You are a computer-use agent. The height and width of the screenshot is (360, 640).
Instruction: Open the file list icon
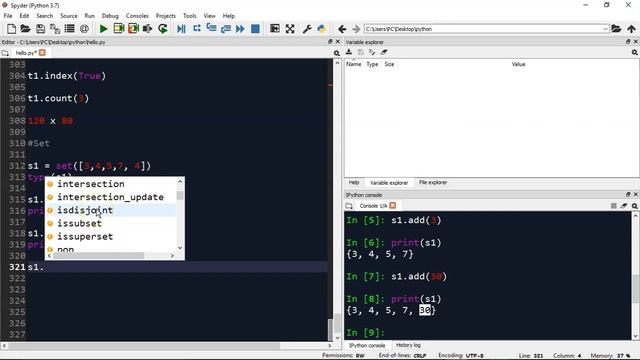coord(69,29)
